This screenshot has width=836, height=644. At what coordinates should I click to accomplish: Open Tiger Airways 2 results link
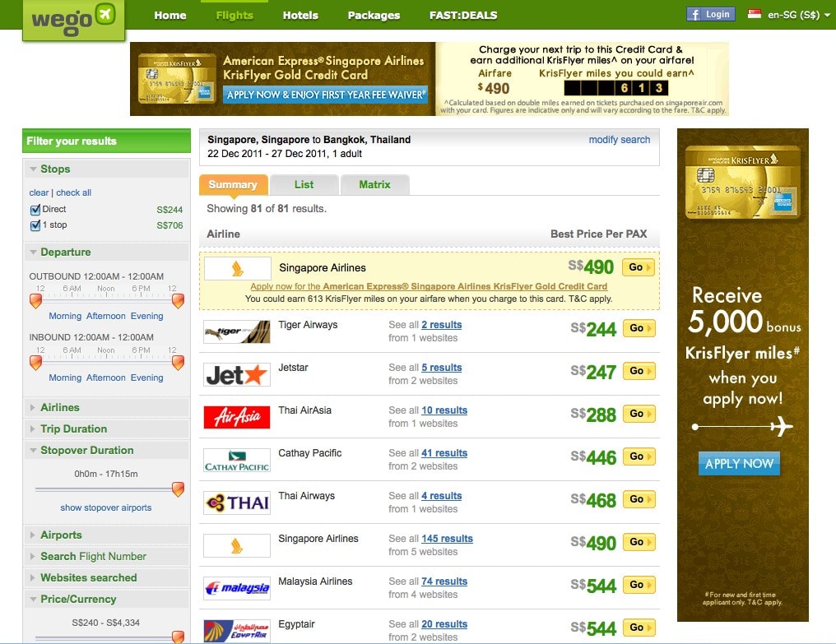[x=442, y=325]
